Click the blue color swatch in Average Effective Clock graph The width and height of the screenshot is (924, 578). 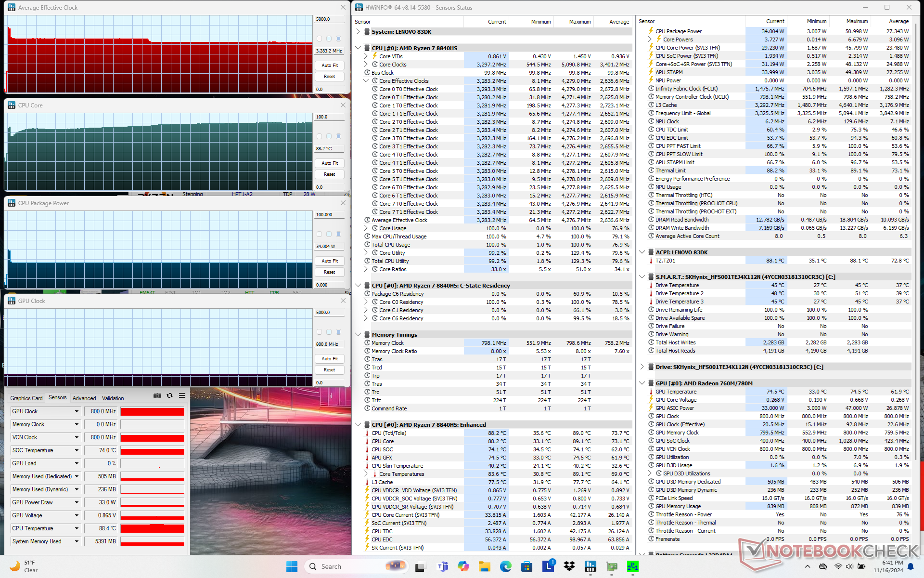(338, 39)
